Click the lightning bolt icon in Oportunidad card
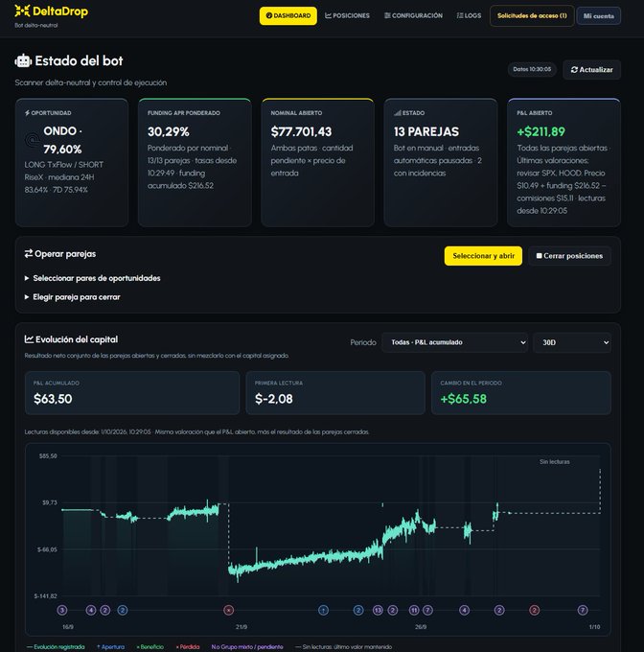 click(x=27, y=113)
